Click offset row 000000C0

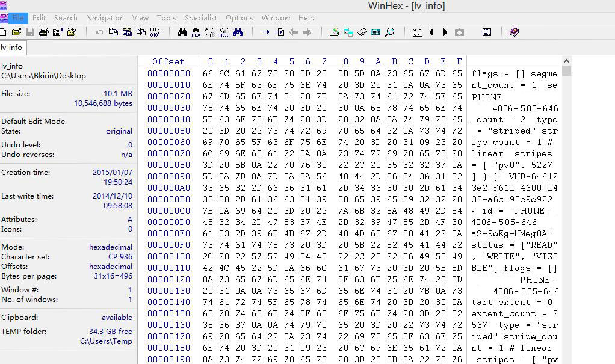tap(168, 211)
